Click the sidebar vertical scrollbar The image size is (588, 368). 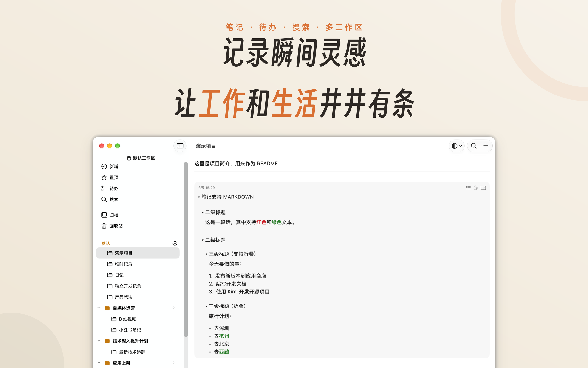click(186, 250)
